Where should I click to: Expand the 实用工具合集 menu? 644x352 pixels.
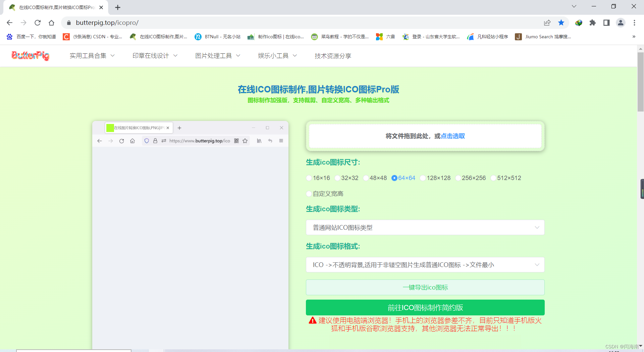(92, 56)
